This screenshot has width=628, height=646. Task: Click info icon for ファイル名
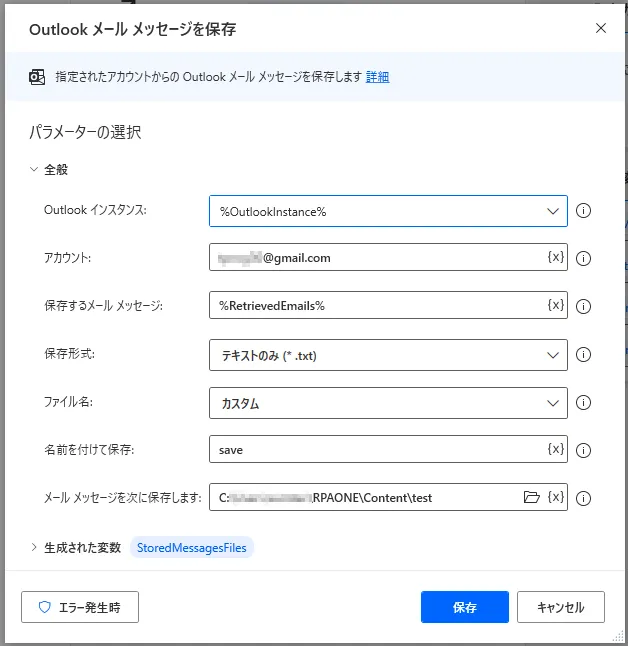(583, 402)
